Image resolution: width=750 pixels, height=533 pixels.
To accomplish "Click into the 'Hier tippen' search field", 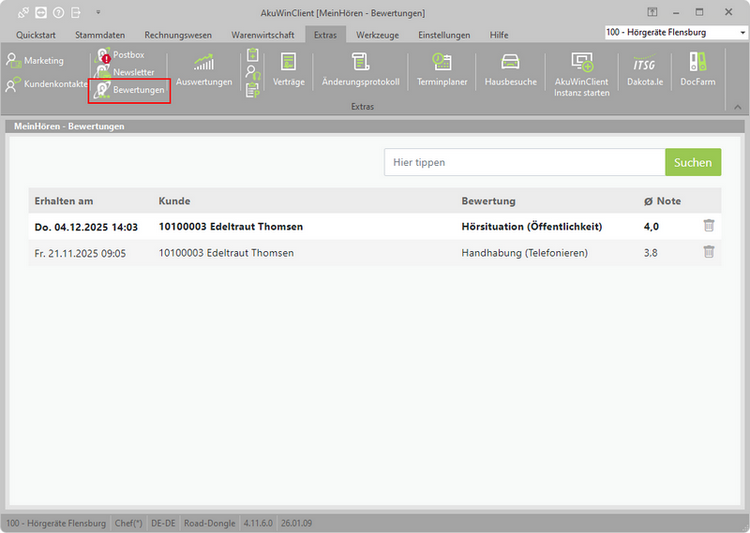I will click(x=524, y=162).
